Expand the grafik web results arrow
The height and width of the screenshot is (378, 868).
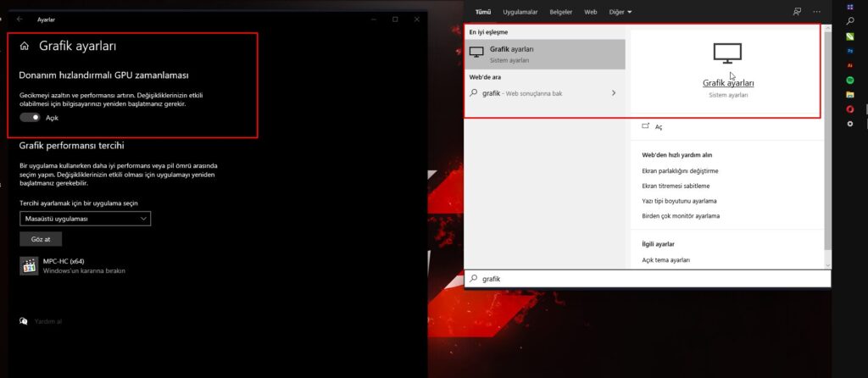(x=613, y=93)
